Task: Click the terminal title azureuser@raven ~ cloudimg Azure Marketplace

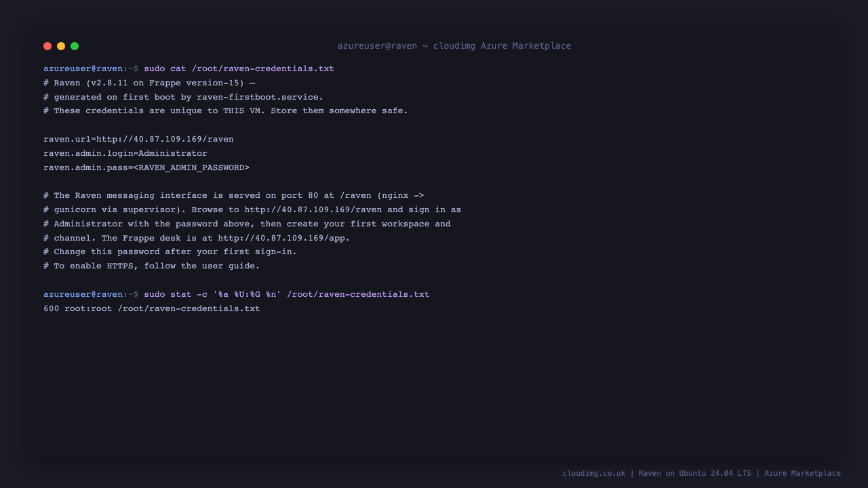Action: pyautogui.click(x=454, y=46)
